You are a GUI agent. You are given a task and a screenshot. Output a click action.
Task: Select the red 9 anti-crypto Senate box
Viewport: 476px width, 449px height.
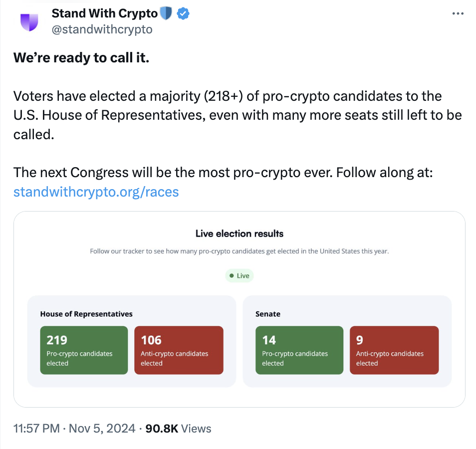coord(394,350)
